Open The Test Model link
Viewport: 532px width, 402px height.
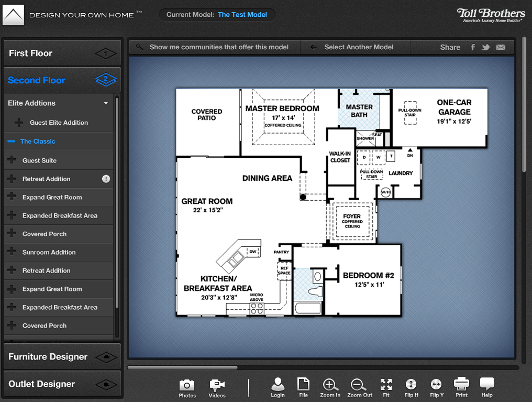click(242, 14)
